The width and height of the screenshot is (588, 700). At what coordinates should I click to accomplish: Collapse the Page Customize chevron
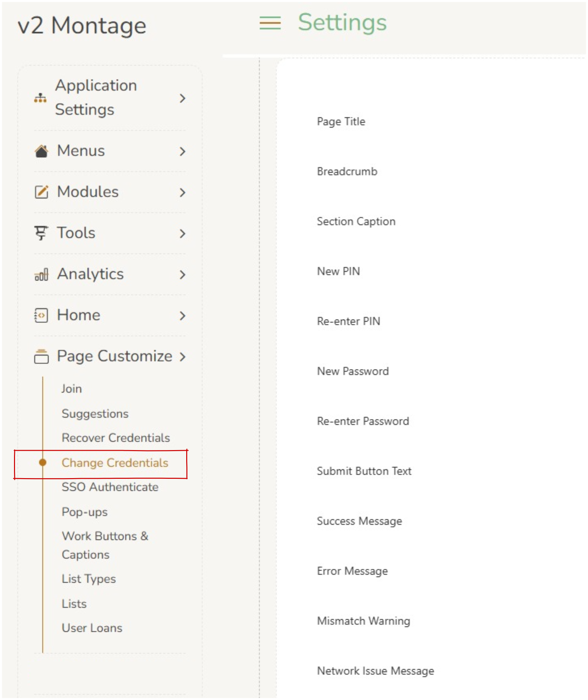click(182, 357)
